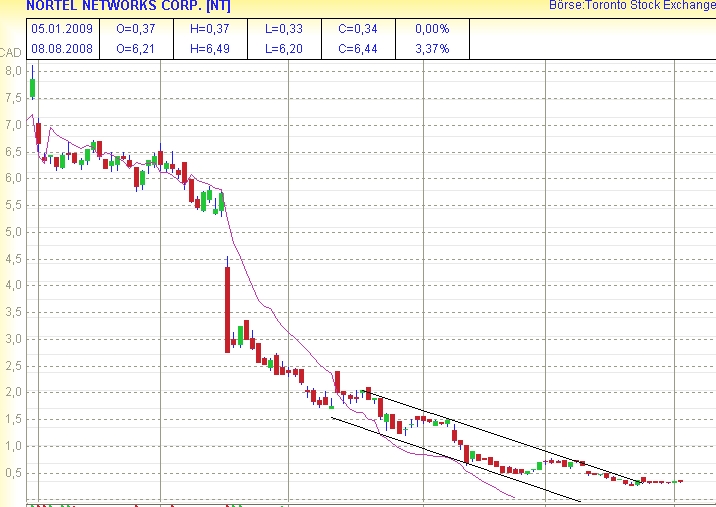Image resolution: width=716 pixels, height=507 pixels.
Task: Click the L=0,33 low value
Action: pos(284,29)
